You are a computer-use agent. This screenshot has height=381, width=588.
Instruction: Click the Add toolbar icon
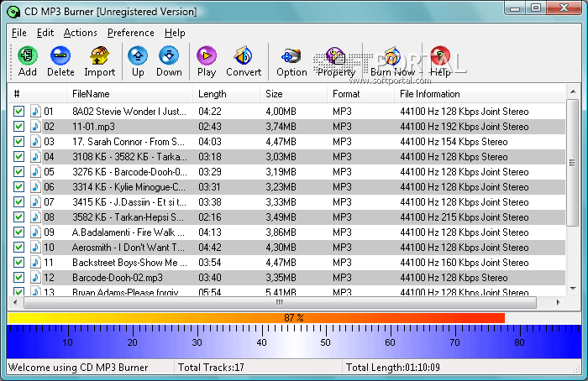point(28,59)
